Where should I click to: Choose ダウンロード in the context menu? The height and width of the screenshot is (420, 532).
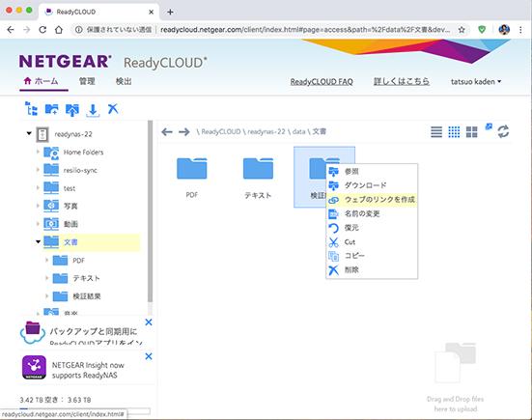(372, 185)
